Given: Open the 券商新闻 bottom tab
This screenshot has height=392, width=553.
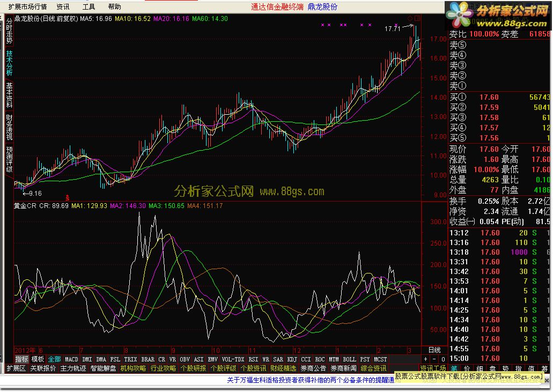Looking at the screenshot, I should pos(343,368).
